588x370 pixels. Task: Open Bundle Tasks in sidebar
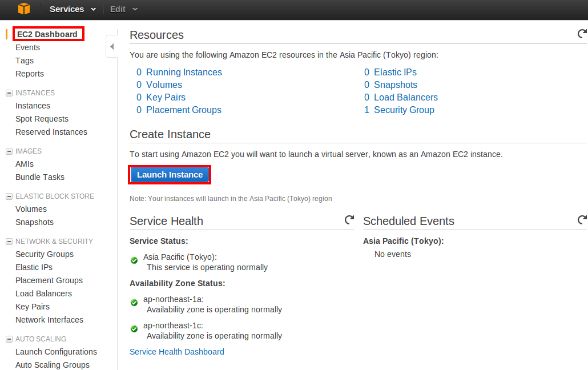point(40,177)
